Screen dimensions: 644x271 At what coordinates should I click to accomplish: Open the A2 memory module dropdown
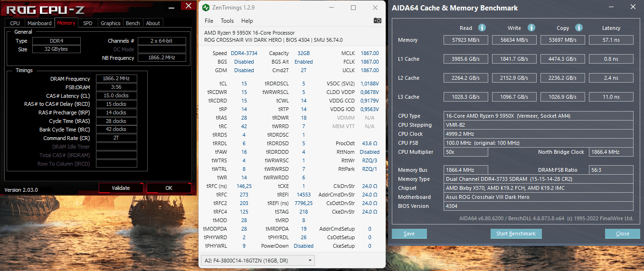(x=257, y=260)
